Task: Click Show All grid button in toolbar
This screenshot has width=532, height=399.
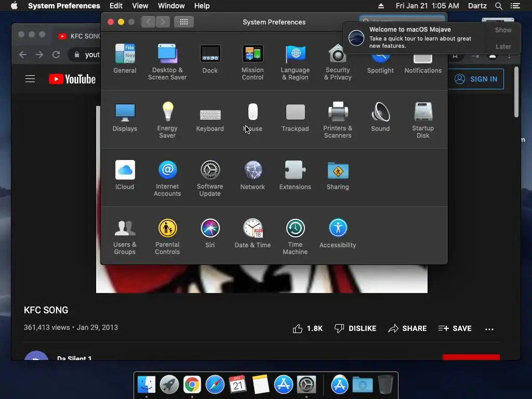Action: click(184, 22)
